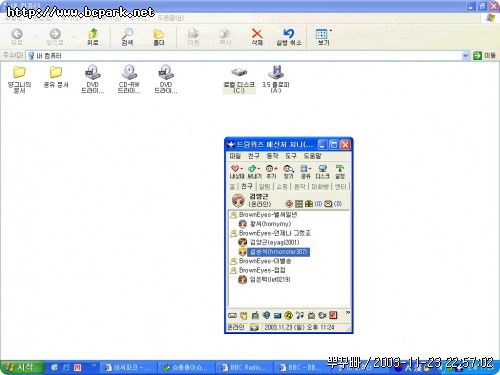The width and height of the screenshot is (500, 375).
Task: Click the camera icon in messenger bottom bar
Action: click(322, 315)
